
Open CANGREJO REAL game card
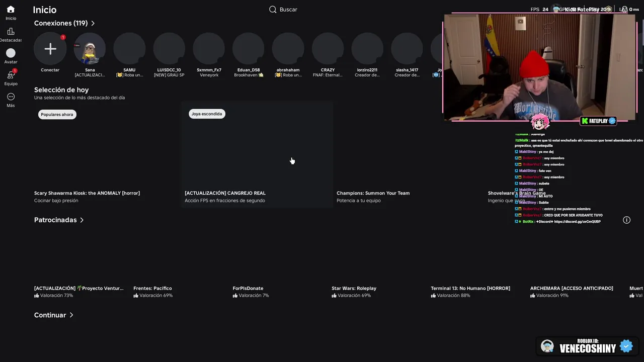click(257, 155)
